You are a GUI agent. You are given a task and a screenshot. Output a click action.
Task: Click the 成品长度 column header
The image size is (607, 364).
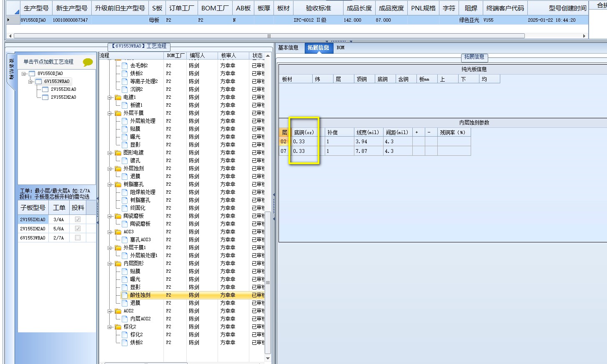[359, 8]
